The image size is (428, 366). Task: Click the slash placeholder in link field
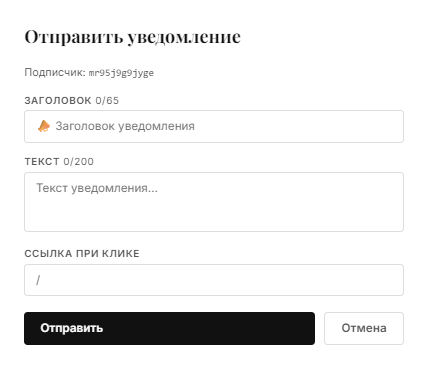(38, 280)
